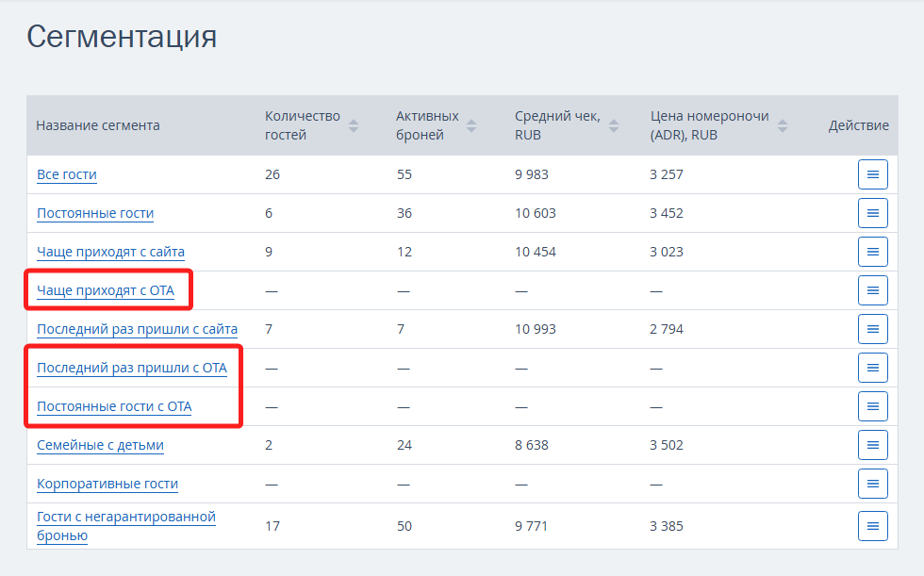Select the 3 502 ADR value
This screenshot has height=576, width=924.
pos(667,445)
